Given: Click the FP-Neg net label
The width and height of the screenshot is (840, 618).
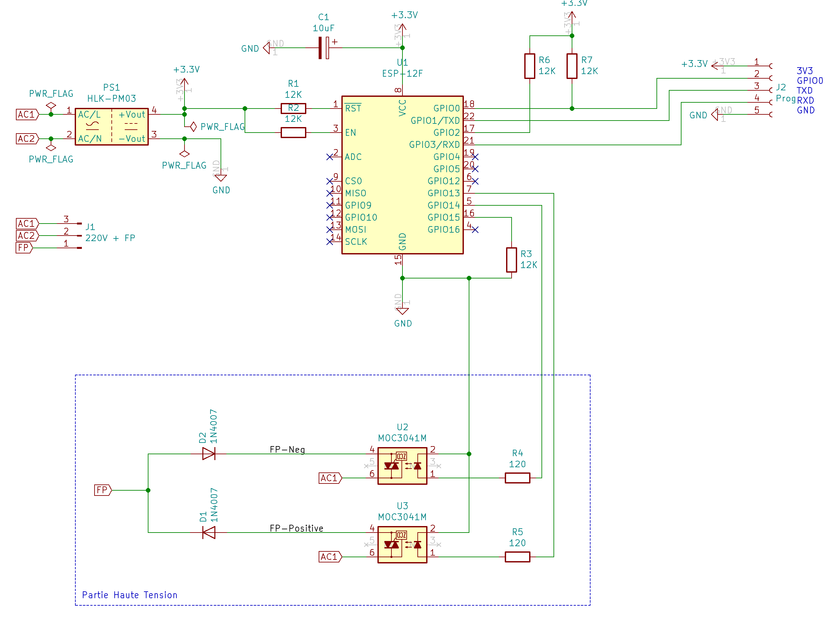Looking at the screenshot, I should coord(287,449).
